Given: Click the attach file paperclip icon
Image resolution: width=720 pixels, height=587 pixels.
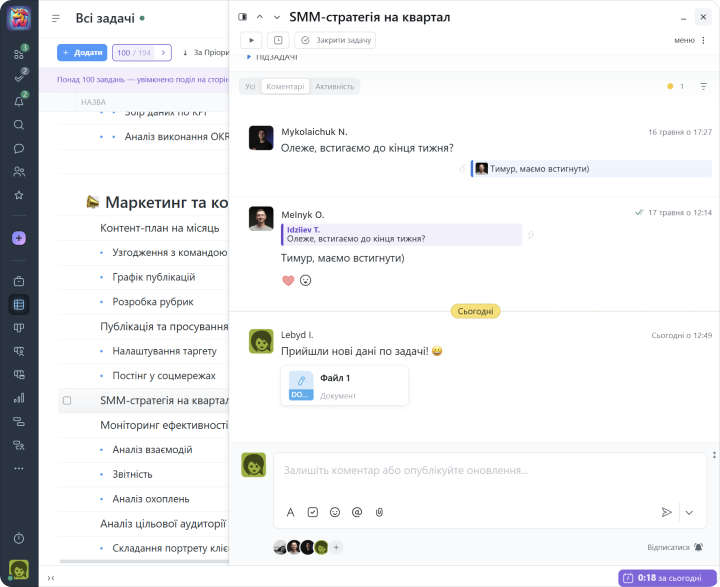Looking at the screenshot, I should [379, 512].
